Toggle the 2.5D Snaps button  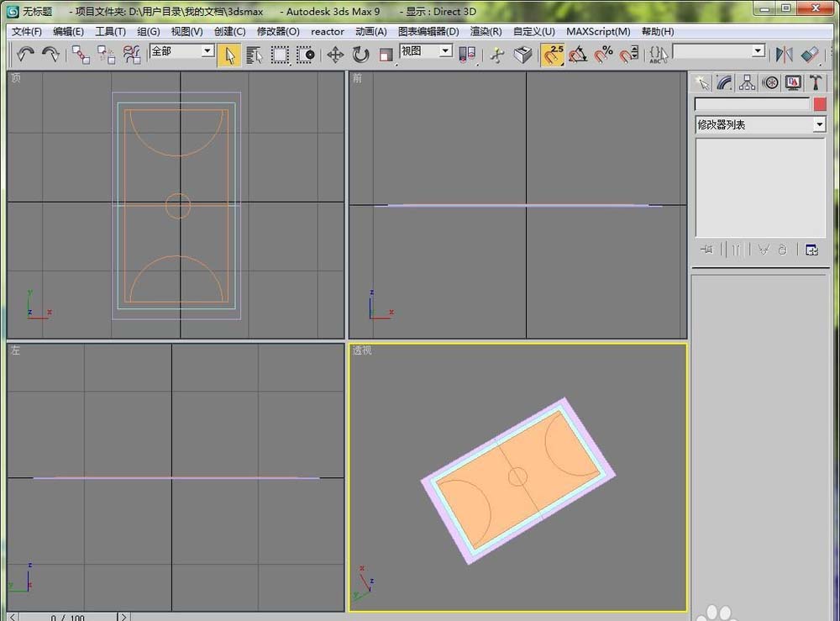(553, 55)
